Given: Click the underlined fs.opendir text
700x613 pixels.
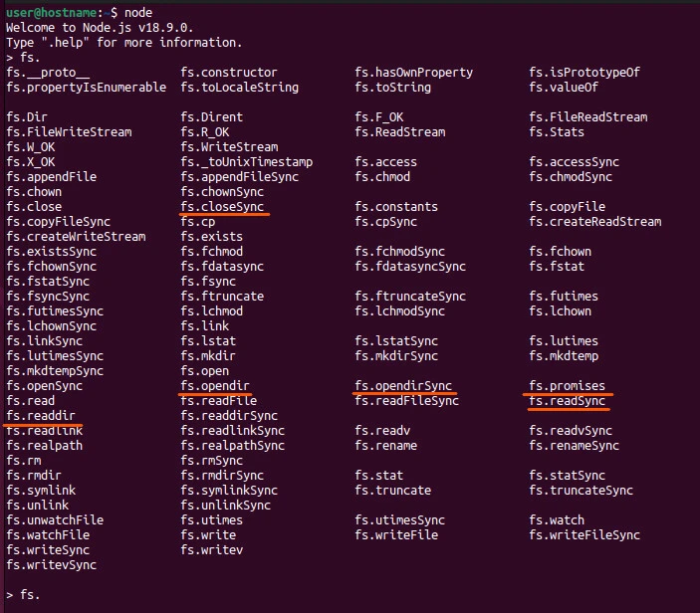Looking at the screenshot, I should coord(215,386).
